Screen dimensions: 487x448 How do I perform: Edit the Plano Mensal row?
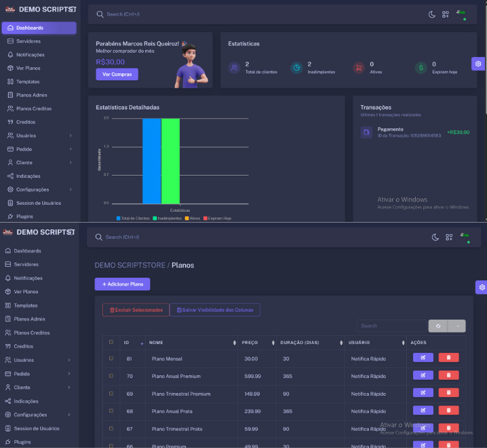pos(423,358)
